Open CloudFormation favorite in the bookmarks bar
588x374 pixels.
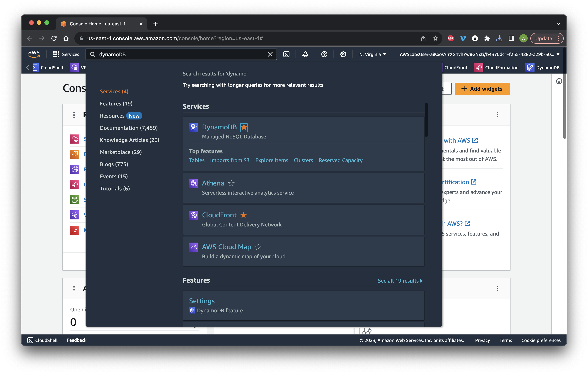496,68
